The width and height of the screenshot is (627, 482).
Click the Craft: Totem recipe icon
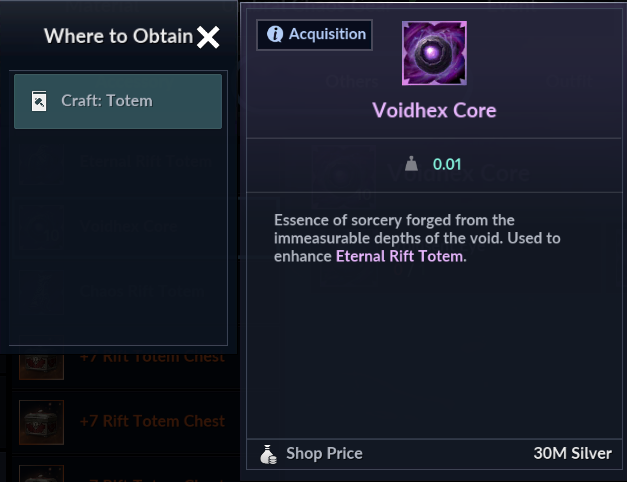tap(40, 101)
